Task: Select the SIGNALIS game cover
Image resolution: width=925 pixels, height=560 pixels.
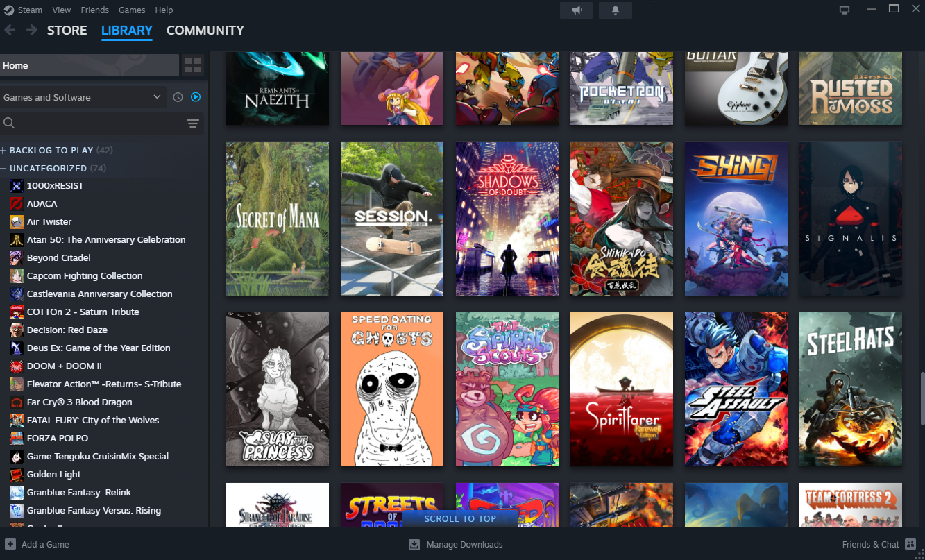Action: click(x=851, y=219)
